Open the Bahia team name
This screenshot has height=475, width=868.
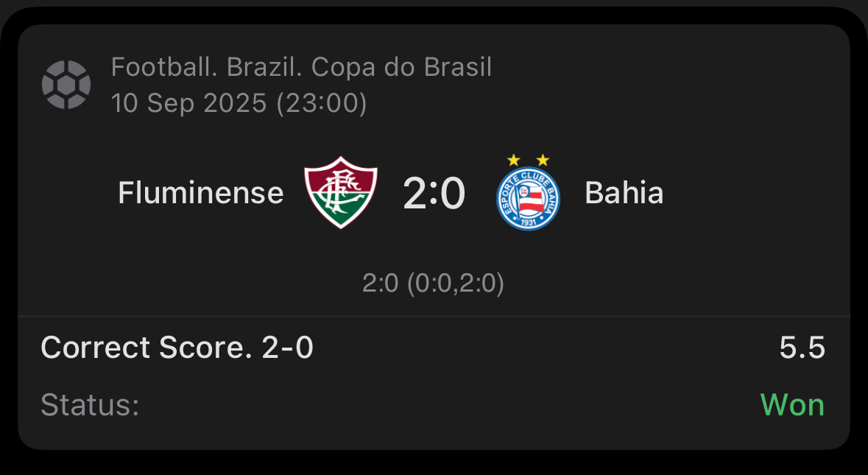[x=624, y=193]
